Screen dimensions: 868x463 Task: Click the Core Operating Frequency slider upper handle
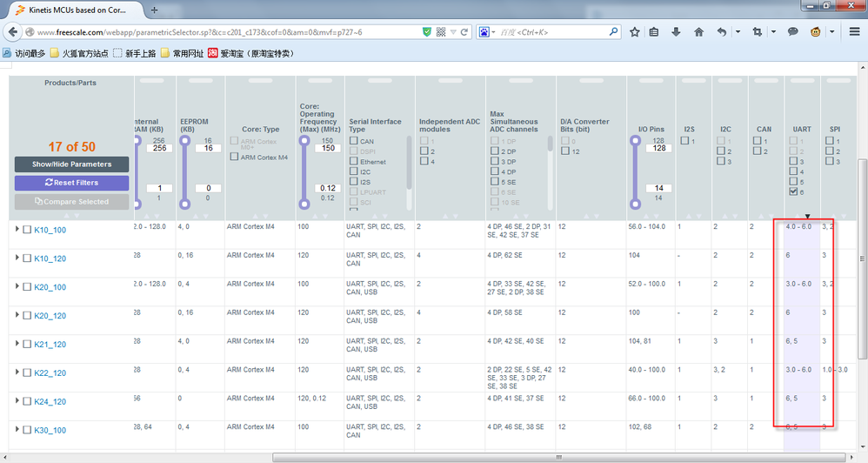(x=304, y=141)
